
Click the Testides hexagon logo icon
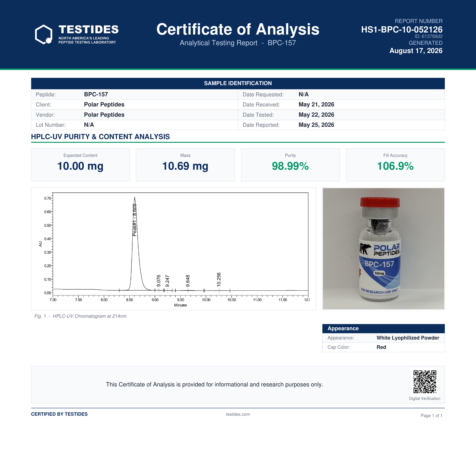[x=44, y=34]
